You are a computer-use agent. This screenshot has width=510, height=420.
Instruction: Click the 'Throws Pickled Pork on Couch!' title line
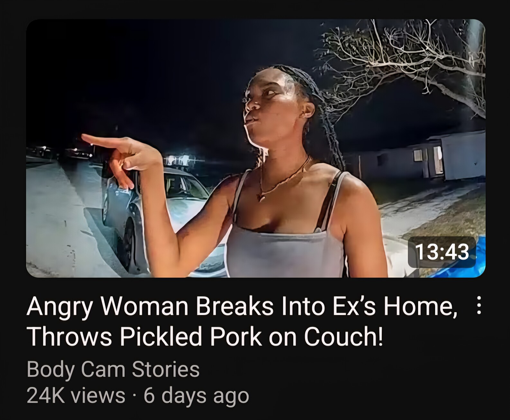[x=205, y=336]
